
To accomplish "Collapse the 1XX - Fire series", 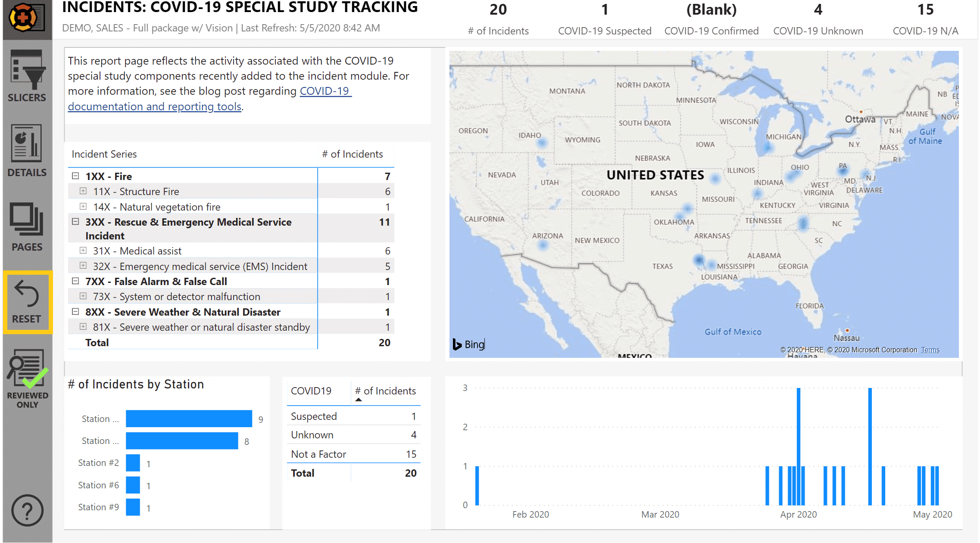I will click(75, 176).
